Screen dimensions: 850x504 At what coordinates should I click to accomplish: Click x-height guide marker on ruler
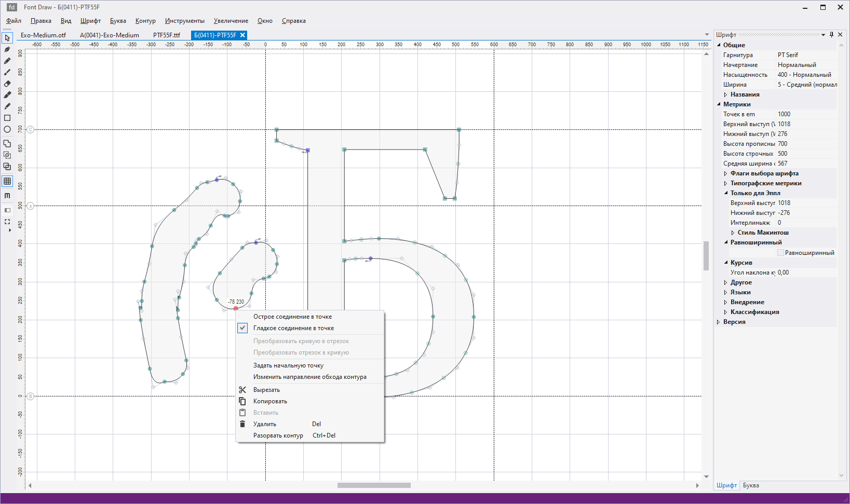tap(31, 206)
